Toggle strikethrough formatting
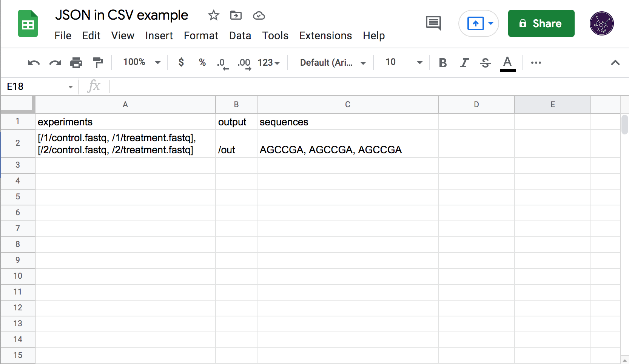Image resolution: width=629 pixels, height=364 pixels. click(485, 63)
